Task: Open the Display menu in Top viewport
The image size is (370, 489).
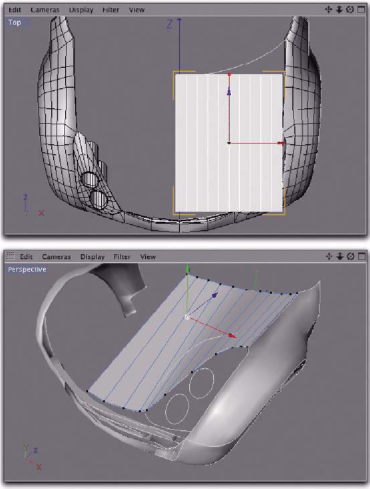Action: click(x=81, y=10)
